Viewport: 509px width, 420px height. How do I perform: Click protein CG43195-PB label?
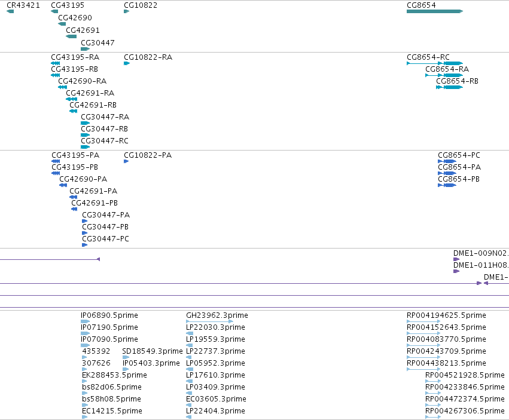75,167
